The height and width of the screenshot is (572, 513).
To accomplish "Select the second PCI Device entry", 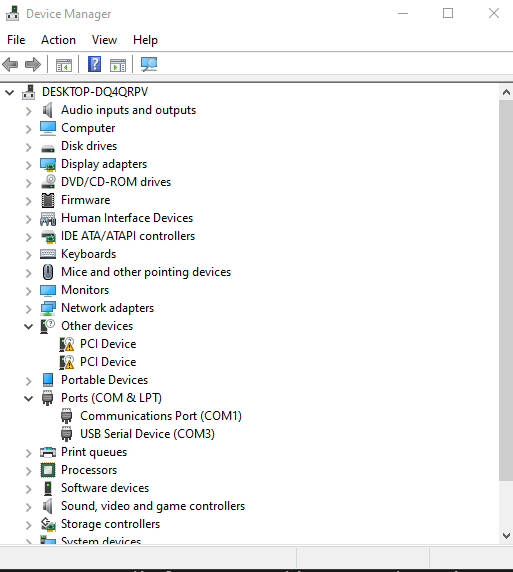I will [108, 362].
